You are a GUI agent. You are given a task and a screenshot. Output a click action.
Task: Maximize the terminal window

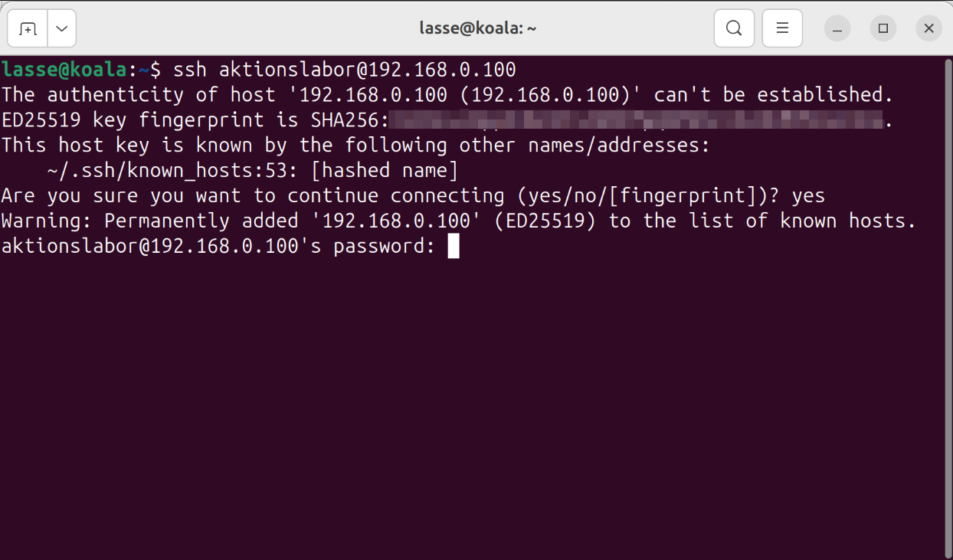[883, 29]
